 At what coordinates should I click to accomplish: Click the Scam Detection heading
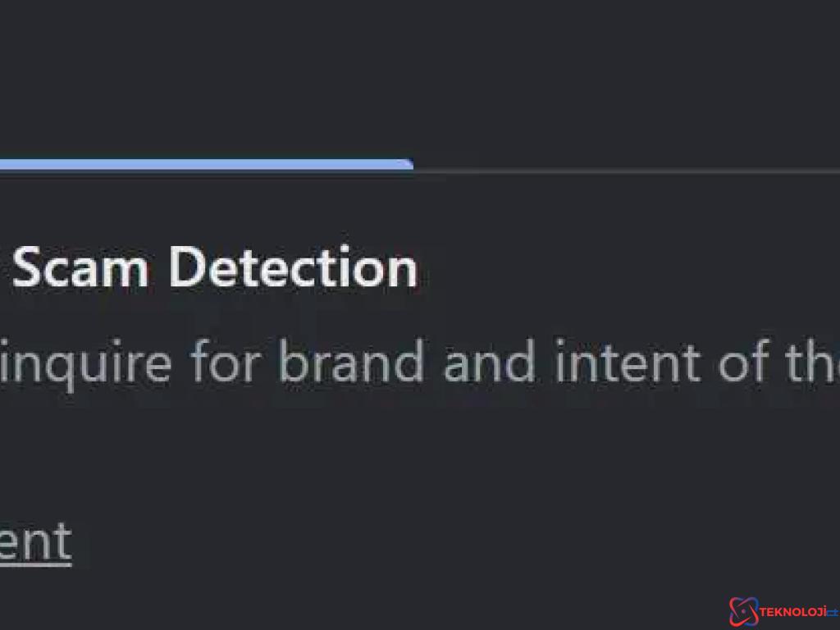click(214, 267)
